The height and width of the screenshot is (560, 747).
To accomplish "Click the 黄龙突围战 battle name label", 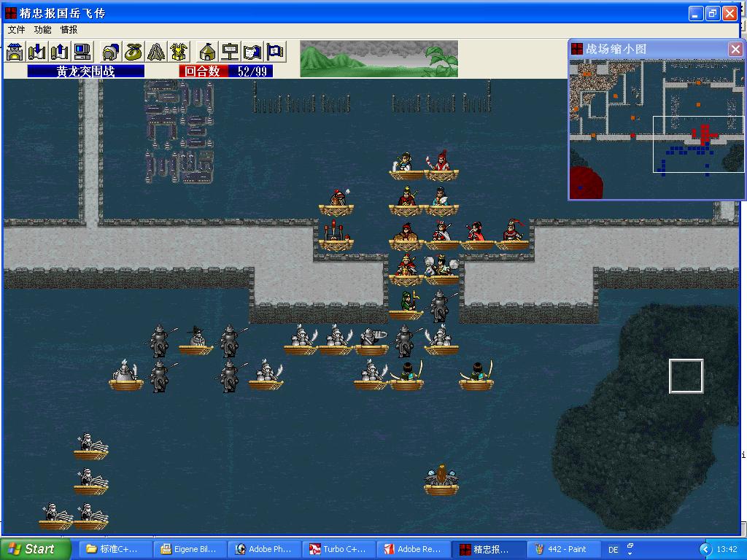I will [86, 71].
